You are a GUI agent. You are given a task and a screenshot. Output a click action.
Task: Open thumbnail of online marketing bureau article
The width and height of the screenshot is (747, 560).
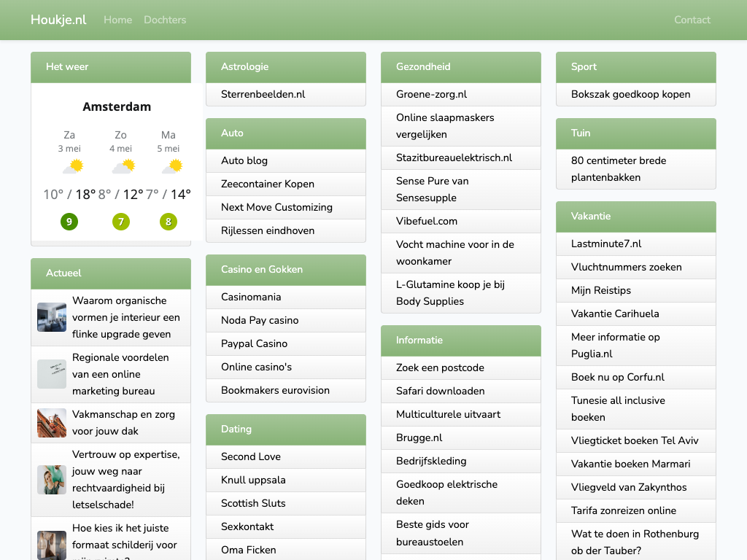(52, 374)
